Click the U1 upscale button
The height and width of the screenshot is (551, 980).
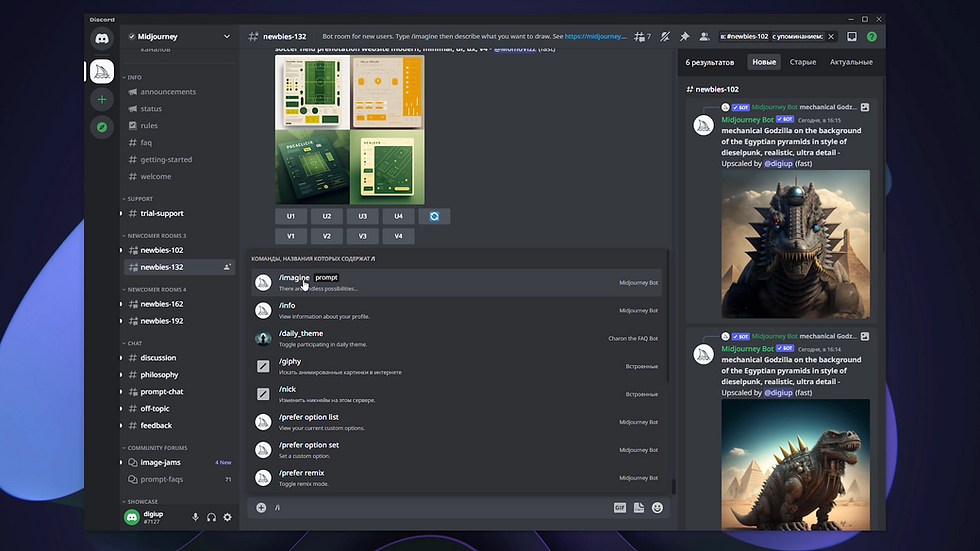[x=291, y=216]
